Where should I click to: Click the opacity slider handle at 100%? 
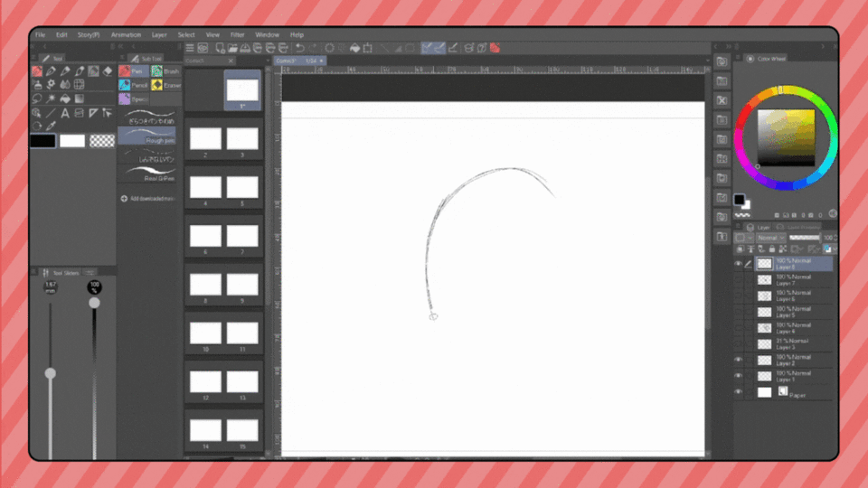pyautogui.click(x=94, y=303)
